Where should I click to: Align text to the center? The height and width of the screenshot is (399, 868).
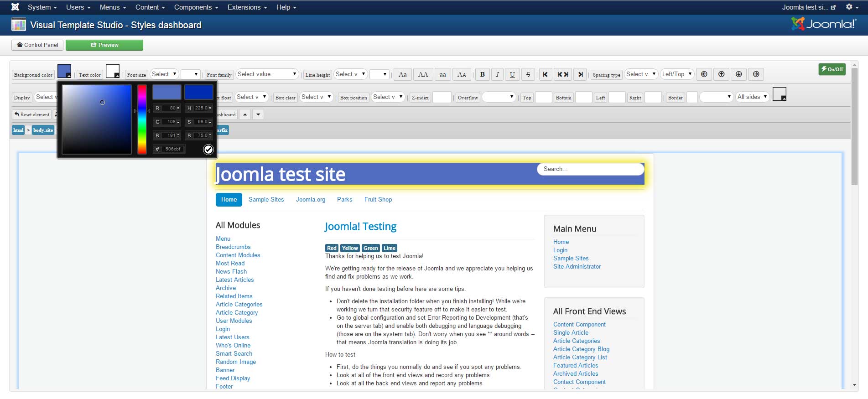tap(563, 74)
